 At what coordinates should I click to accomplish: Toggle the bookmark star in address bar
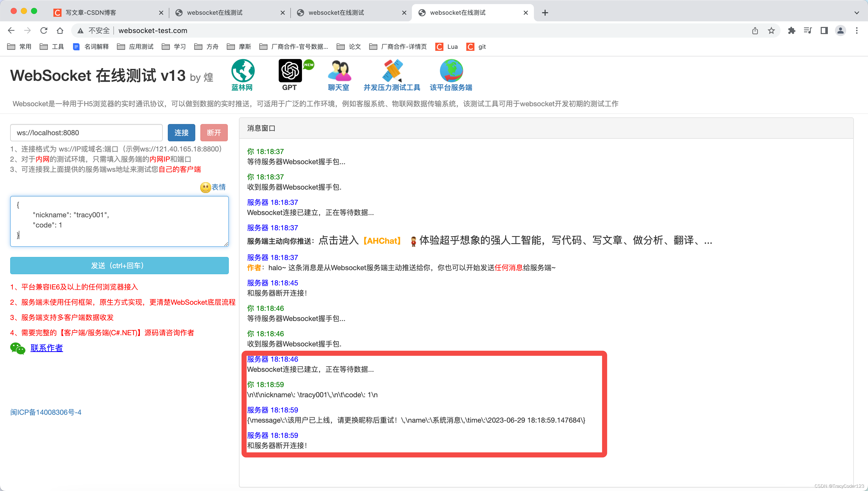point(771,30)
